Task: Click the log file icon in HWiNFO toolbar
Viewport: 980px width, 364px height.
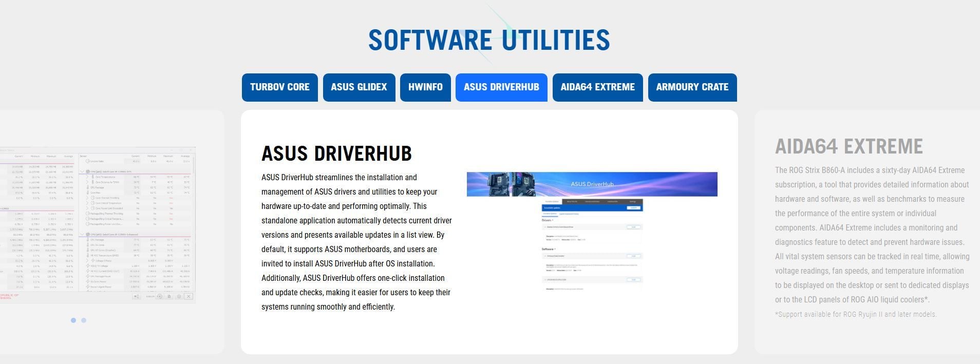Action: click(169, 296)
